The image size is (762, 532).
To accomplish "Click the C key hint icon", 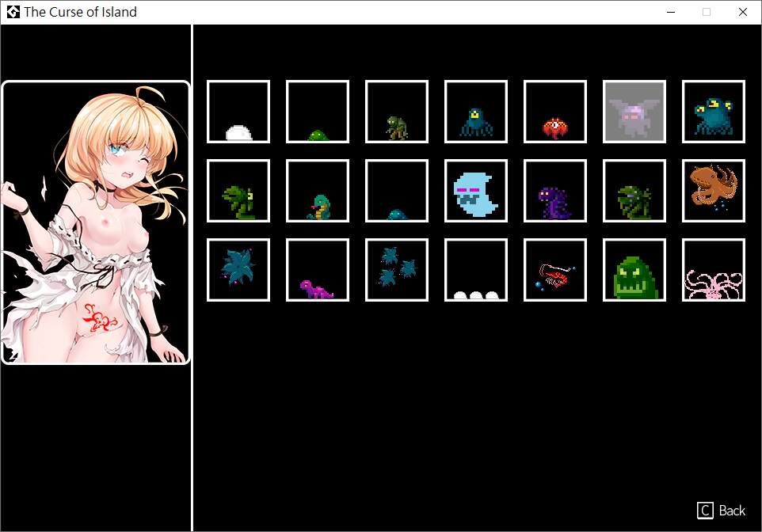I will 705,511.
